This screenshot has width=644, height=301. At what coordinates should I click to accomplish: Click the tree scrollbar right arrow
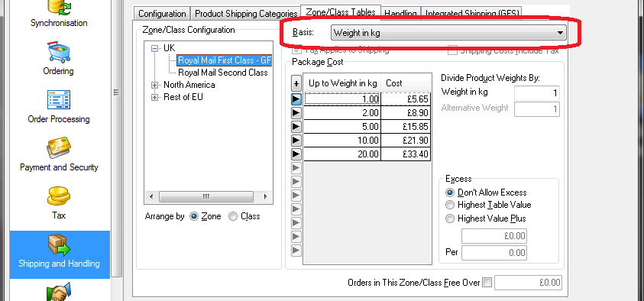click(x=265, y=196)
